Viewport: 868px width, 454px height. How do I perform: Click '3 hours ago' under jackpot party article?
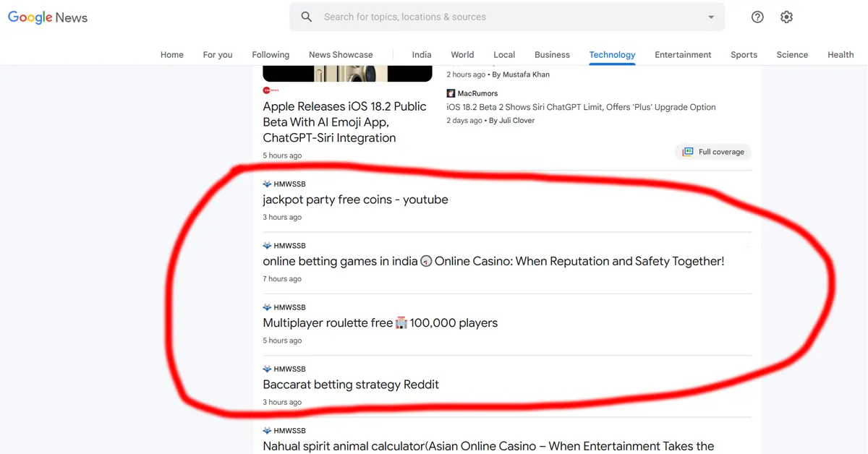click(282, 217)
